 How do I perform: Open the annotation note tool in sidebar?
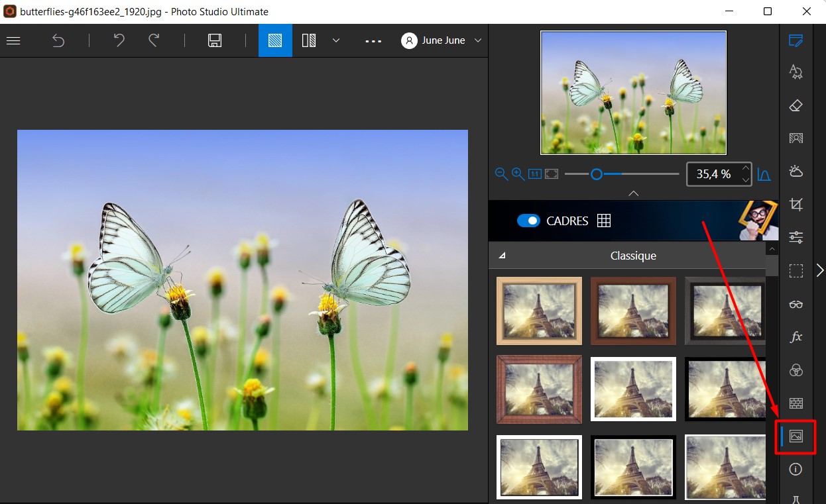[x=796, y=40]
